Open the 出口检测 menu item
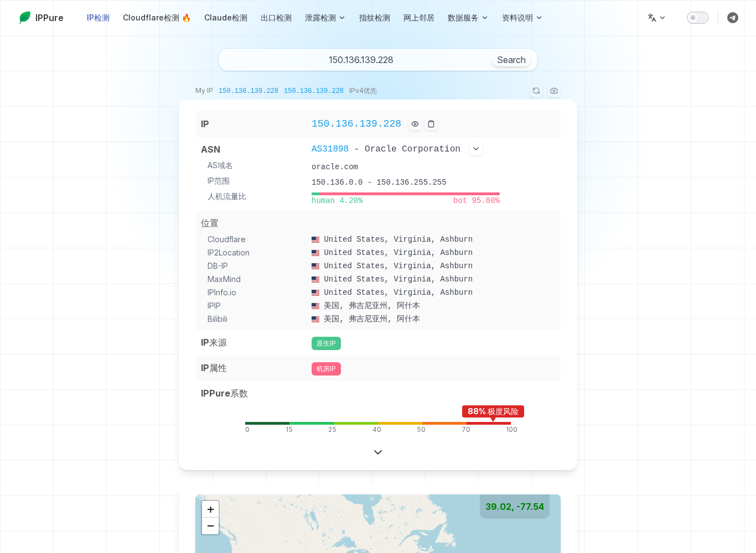756x553 pixels. pyautogui.click(x=276, y=18)
